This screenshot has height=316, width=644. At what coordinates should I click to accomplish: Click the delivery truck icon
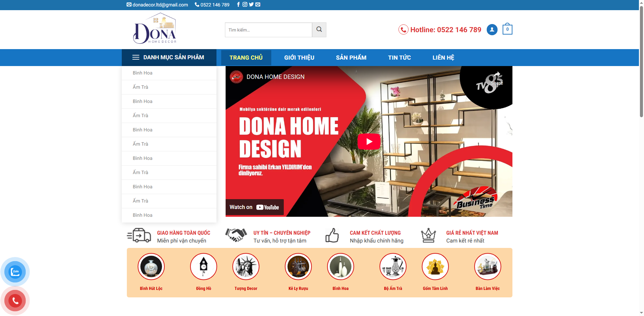pyautogui.click(x=139, y=235)
